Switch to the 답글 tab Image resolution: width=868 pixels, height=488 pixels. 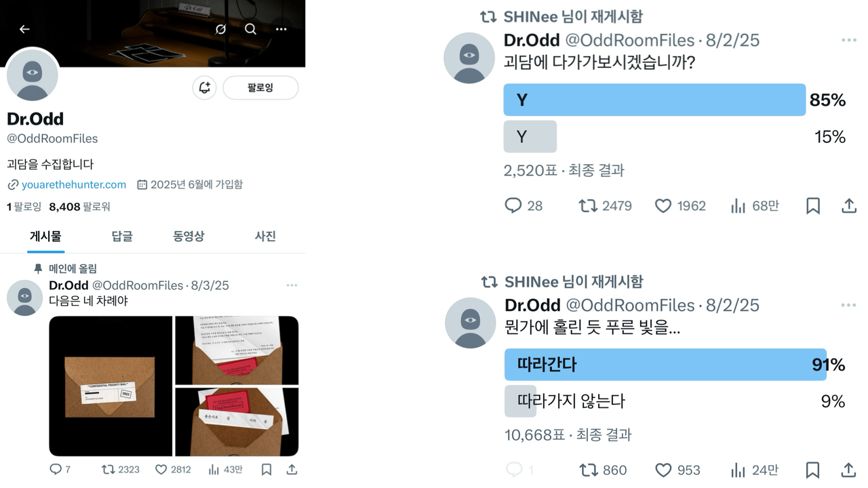pyautogui.click(x=122, y=236)
